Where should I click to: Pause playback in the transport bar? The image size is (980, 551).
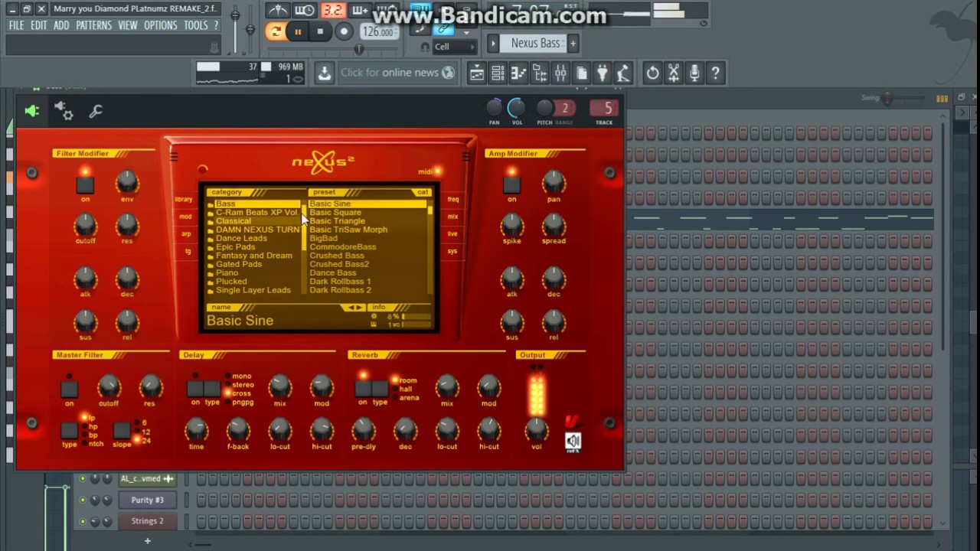[298, 31]
